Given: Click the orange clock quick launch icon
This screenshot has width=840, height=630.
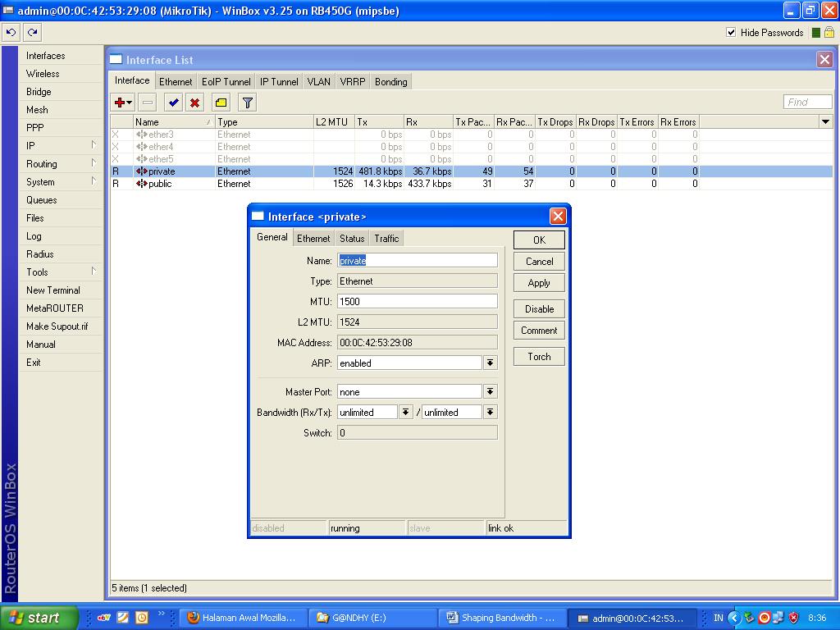Looking at the screenshot, I should (x=142, y=618).
